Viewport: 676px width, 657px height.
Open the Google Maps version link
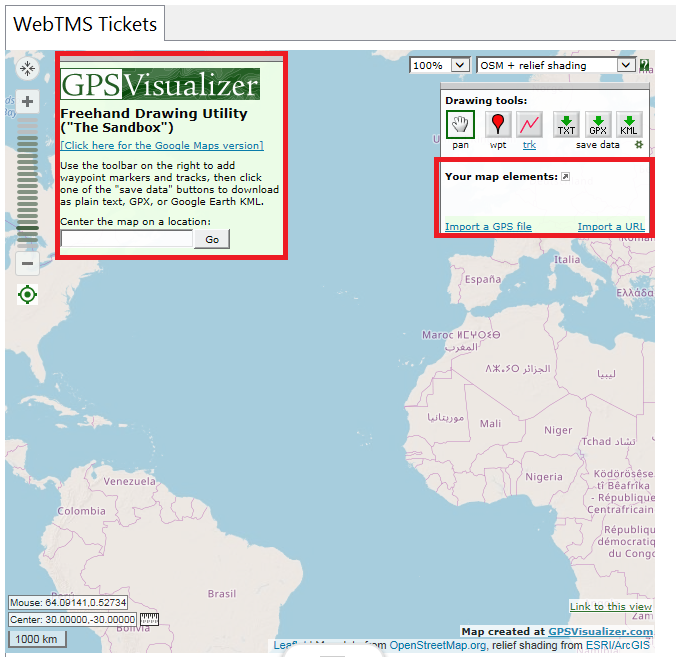point(162,145)
